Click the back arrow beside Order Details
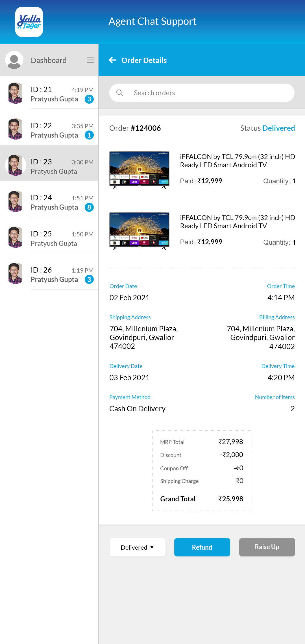Image resolution: width=305 pixels, height=644 pixels. (113, 60)
